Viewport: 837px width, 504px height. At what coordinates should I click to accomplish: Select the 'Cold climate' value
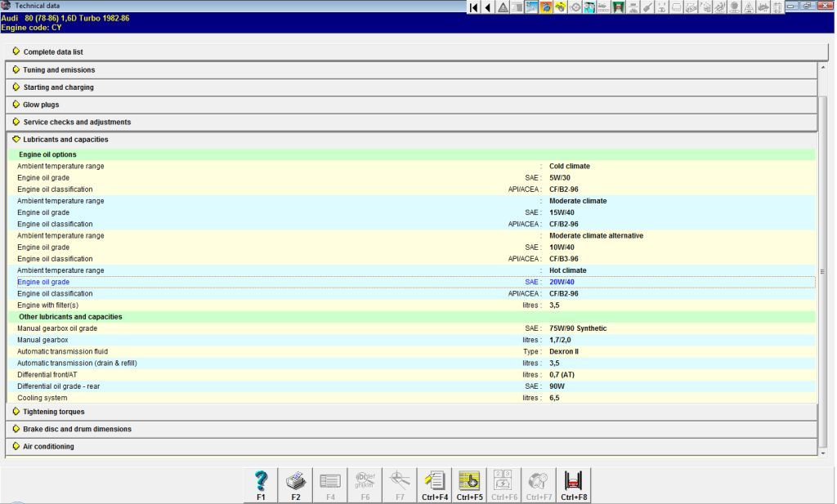(570, 167)
